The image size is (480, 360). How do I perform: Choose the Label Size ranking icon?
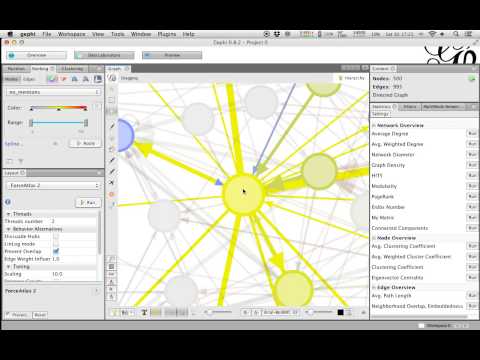(86, 79)
